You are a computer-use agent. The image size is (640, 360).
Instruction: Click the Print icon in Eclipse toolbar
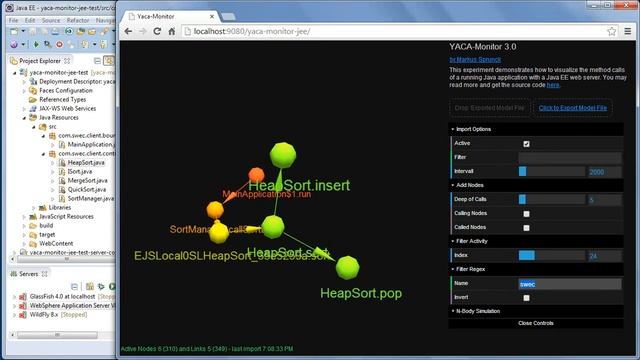[55, 31]
